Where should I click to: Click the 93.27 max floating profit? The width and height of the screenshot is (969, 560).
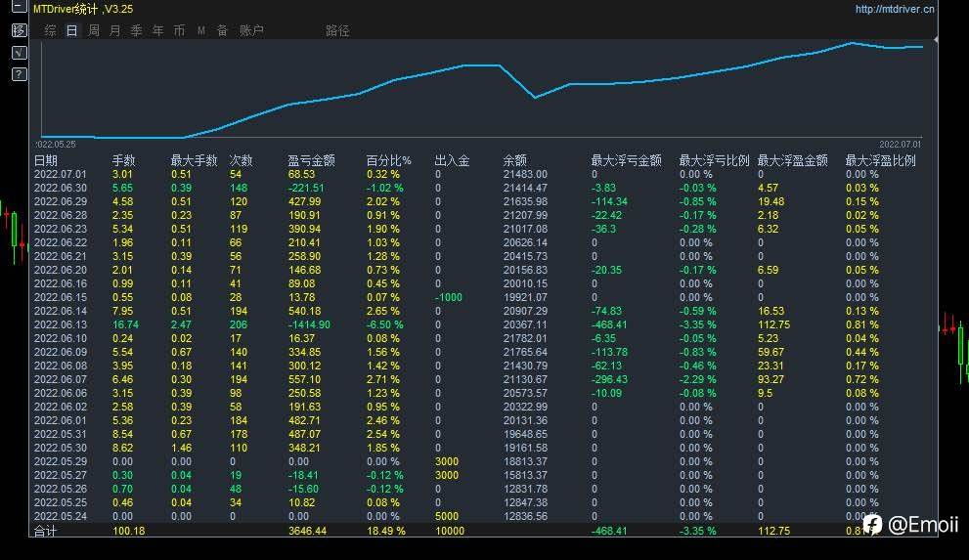coord(771,380)
